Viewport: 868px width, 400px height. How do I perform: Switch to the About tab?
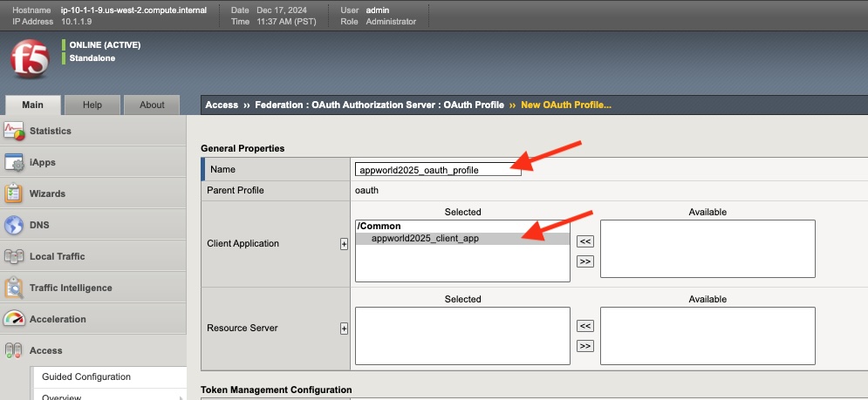[152, 105]
